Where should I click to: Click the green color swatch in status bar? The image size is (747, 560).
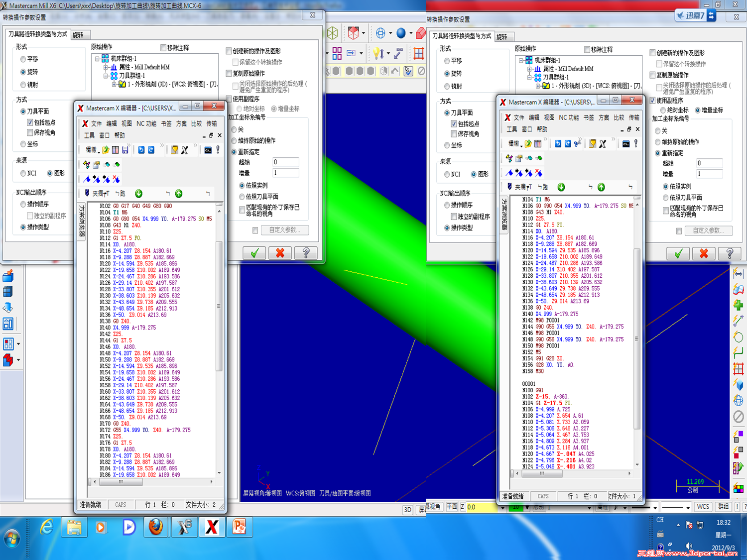[516, 507]
